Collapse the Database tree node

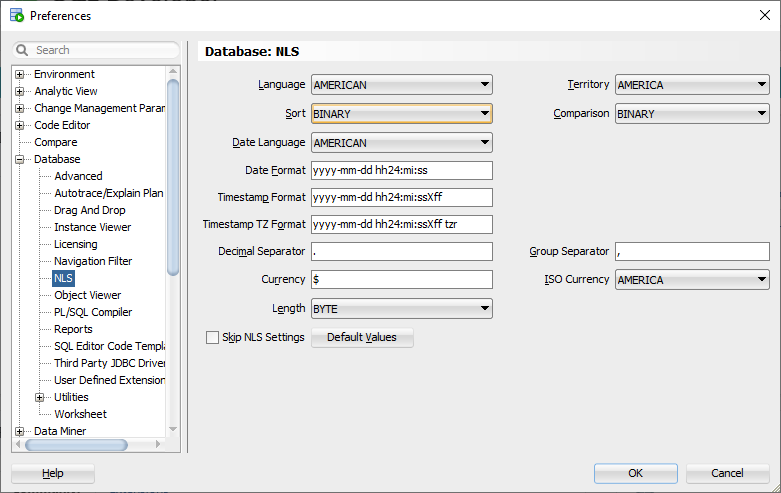coord(20,160)
